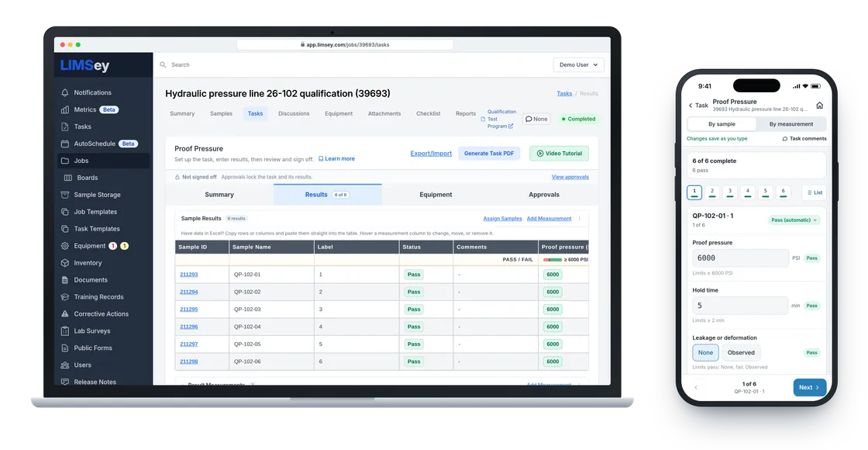Image resolution: width=868 pixels, height=450 pixels.
Task: Click the Tasks breadcrumb link
Action: tap(564, 94)
